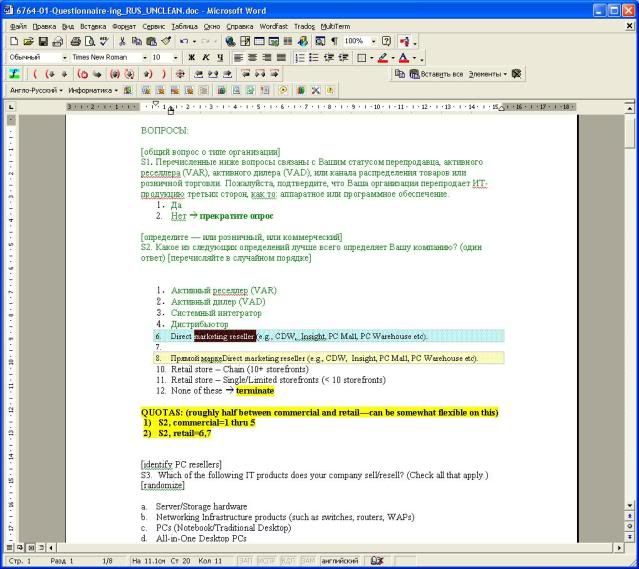Decrease the paragraph indent
This screenshot has height=569, width=639.
pyautogui.click(x=328, y=58)
